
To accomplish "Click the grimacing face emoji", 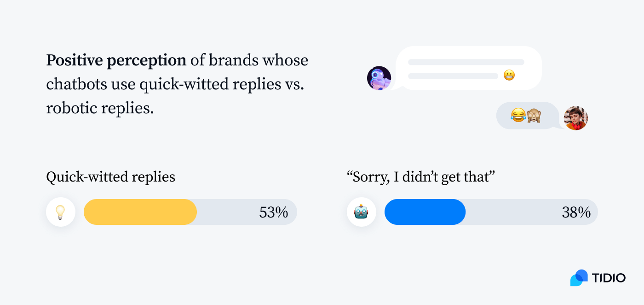I will click(x=509, y=75).
